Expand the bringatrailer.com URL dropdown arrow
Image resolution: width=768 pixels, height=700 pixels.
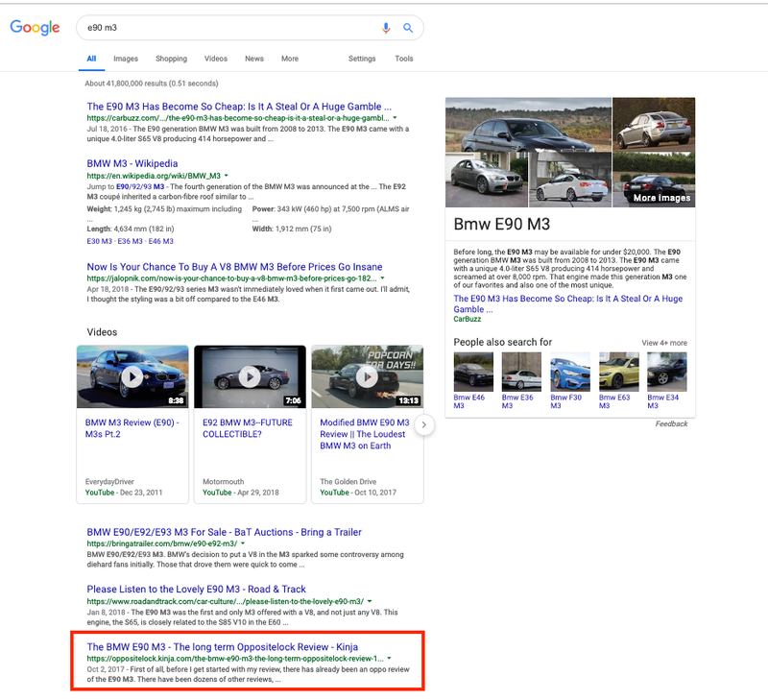point(243,543)
